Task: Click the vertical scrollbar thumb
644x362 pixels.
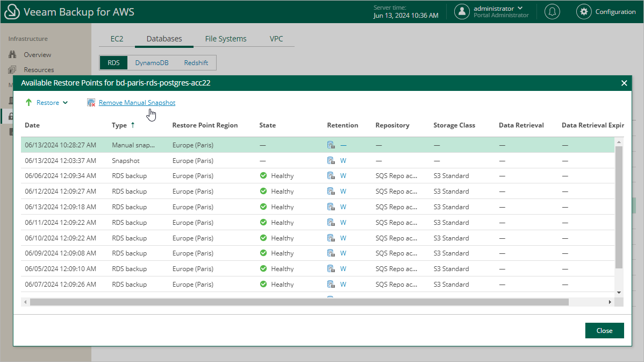Action: coord(619,207)
